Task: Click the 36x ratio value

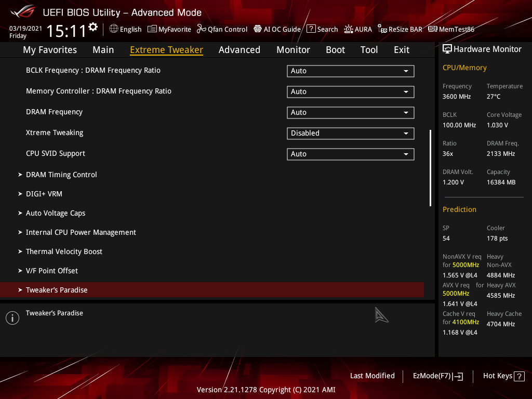Action: (x=448, y=154)
